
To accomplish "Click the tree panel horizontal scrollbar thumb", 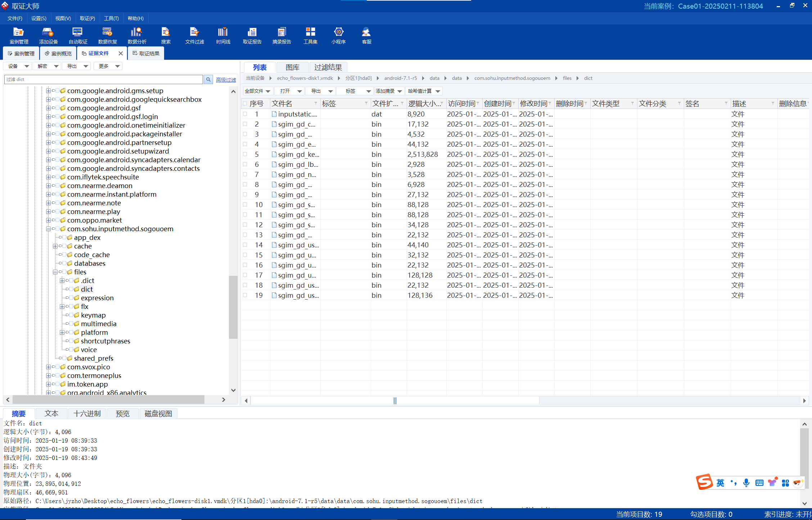I will pyautogui.click(x=108, y=400).
